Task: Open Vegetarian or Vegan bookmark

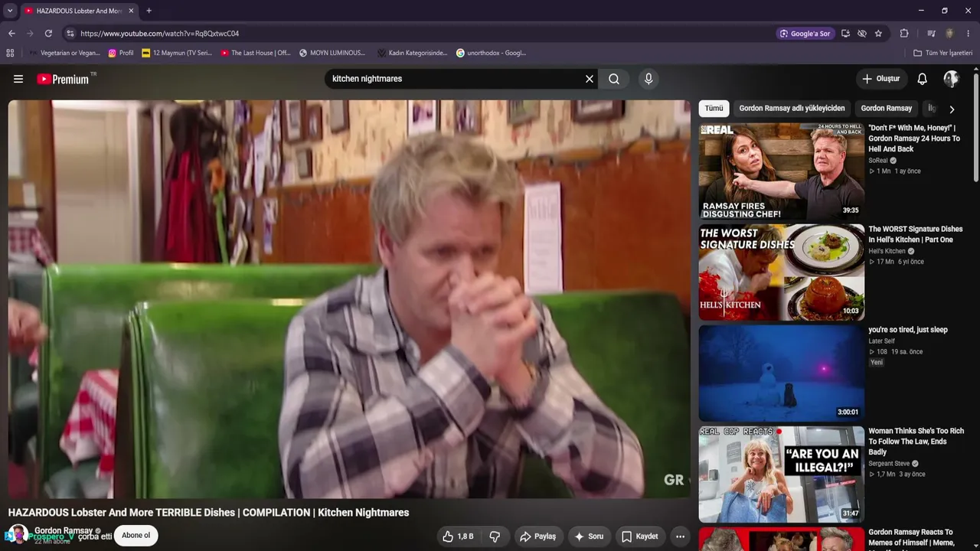Action: click(64, 53)
